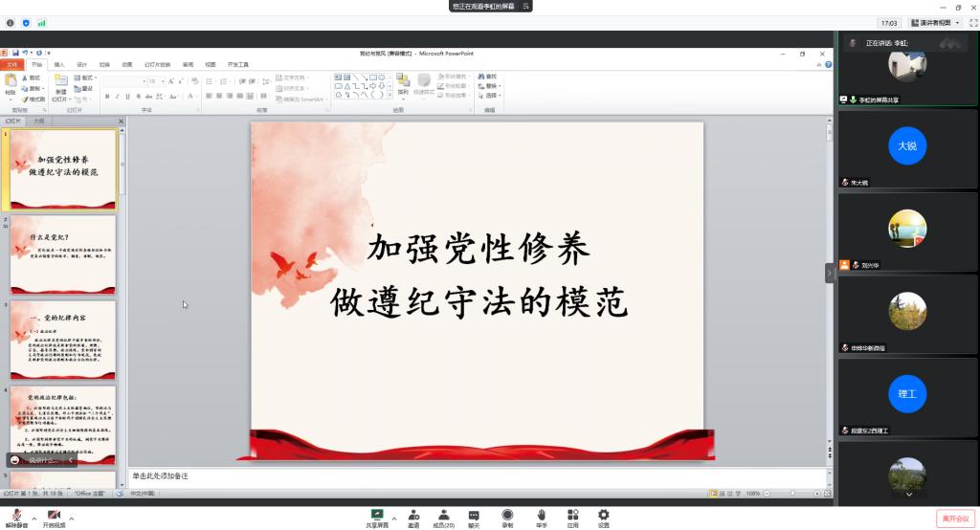The image size is (980, 530).
Task: Select the 什么是党纪 slide thumbnail
Action: coord(63,254)
